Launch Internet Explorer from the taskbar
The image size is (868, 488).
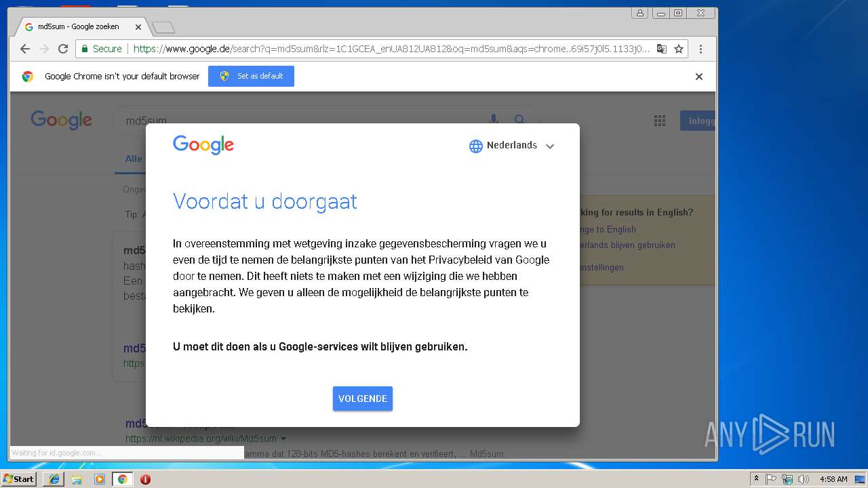[54, 479]
